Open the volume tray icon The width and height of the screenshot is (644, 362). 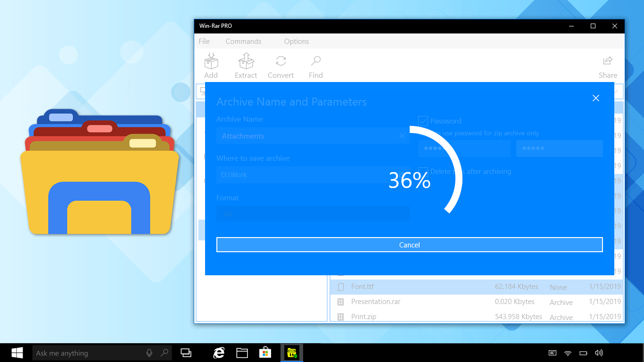pyautogui.click(x=599, y=353)
